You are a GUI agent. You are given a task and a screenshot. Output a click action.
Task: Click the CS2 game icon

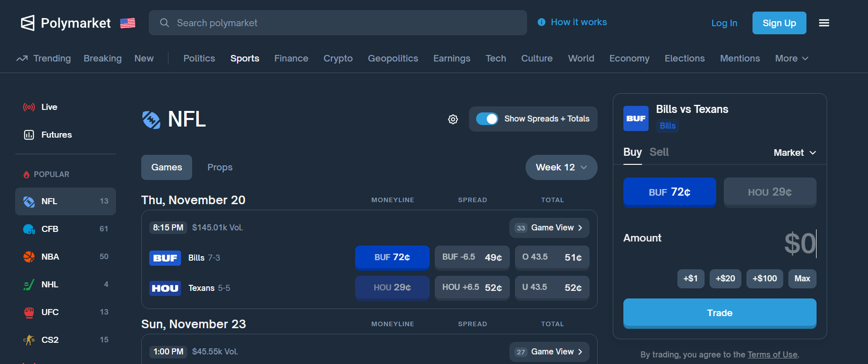coord(29,340)
